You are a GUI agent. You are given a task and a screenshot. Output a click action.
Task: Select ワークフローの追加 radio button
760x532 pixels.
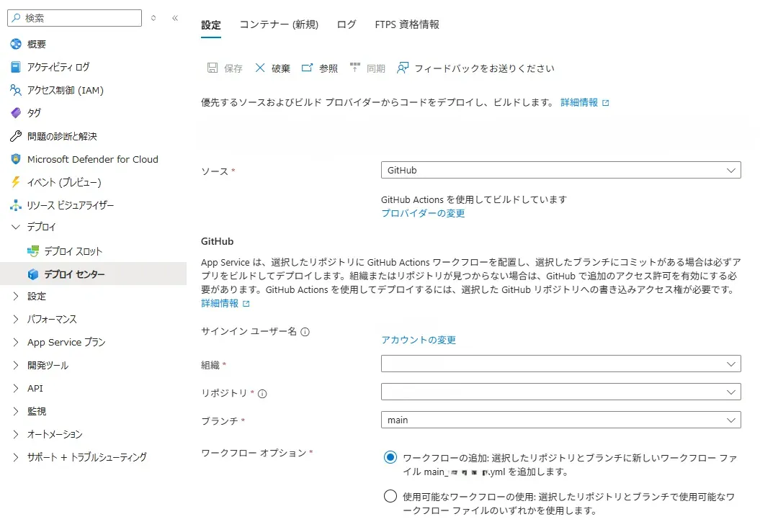point(390,457)
